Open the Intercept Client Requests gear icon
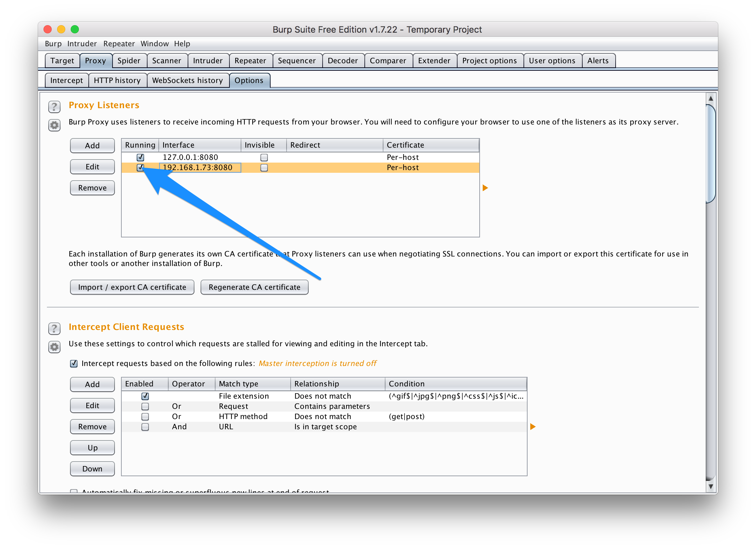The height and width of the screenshot is (549, 756). coord(54,347)
